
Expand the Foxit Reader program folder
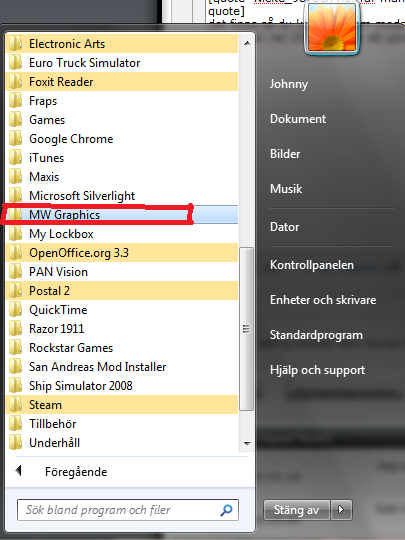pyautogui.click(x=122, y=82)
